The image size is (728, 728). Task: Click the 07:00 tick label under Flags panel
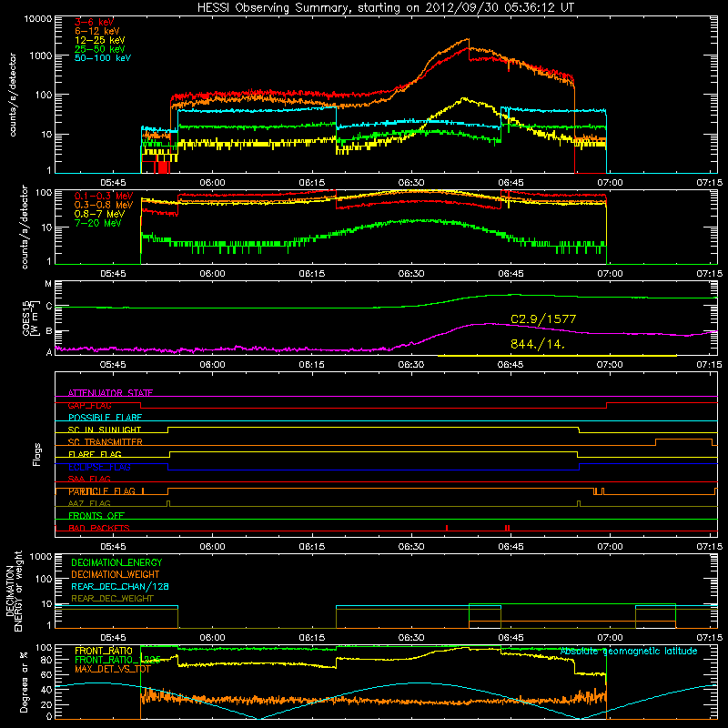point(610,547)
